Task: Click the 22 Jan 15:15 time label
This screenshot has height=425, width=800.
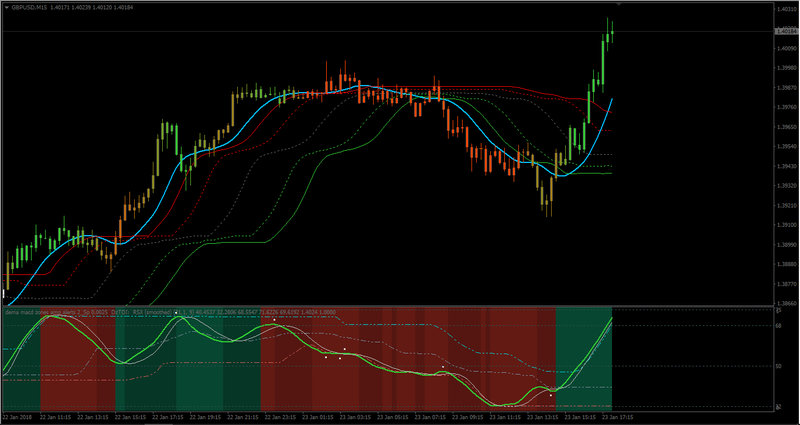Action: tap(129, 417)
